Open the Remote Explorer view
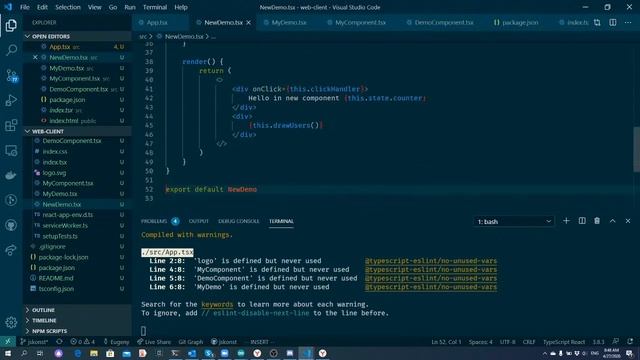Screen dimensions: 640x360 point(11,151)
